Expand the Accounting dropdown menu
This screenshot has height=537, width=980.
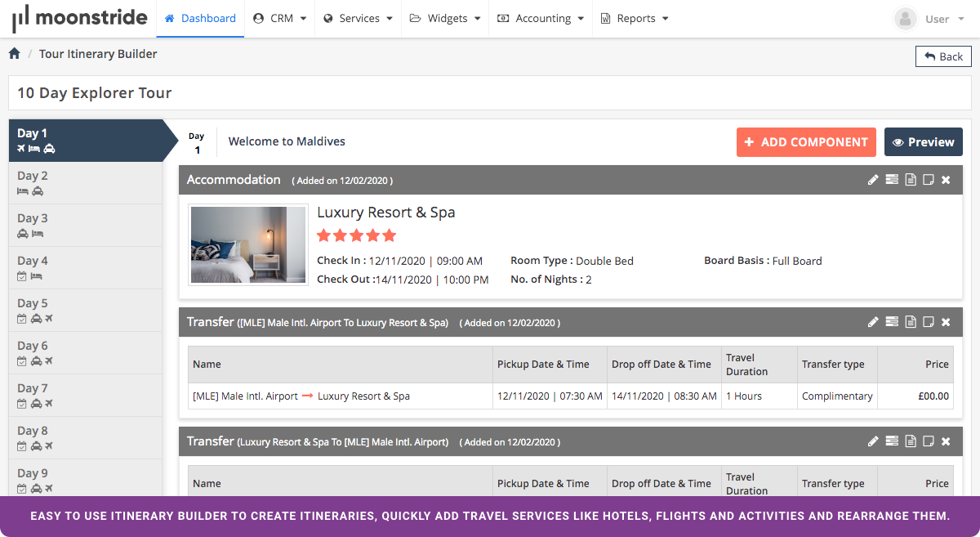tap(541, 18)
